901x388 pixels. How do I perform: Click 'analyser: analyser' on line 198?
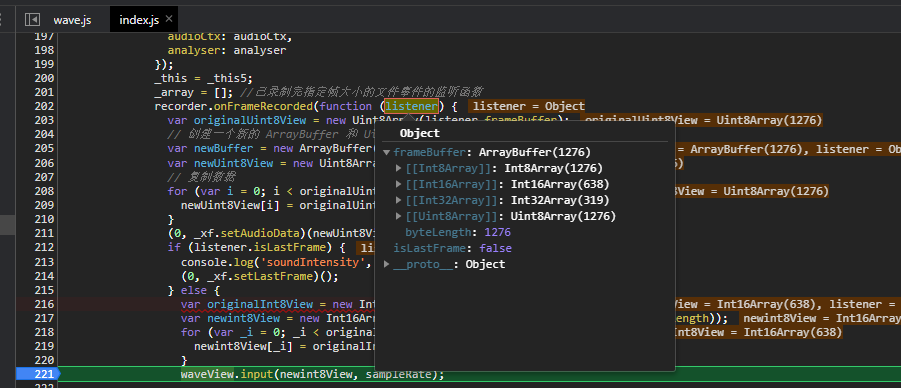point(227,50)
